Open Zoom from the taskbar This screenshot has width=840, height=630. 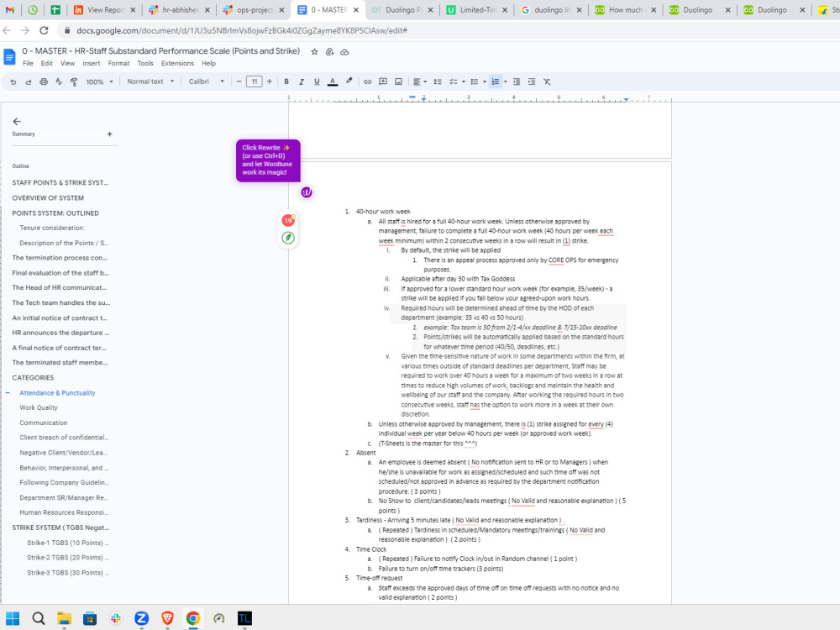coord(141,619)
